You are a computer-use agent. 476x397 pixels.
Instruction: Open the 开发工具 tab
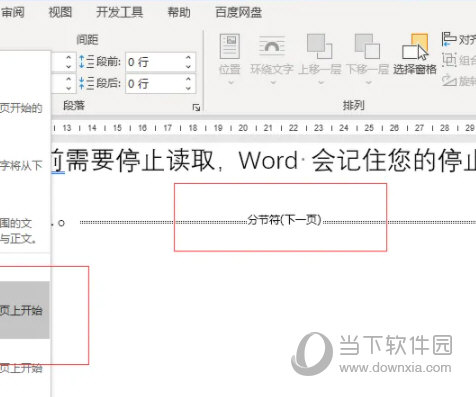(x=120, y=13)
